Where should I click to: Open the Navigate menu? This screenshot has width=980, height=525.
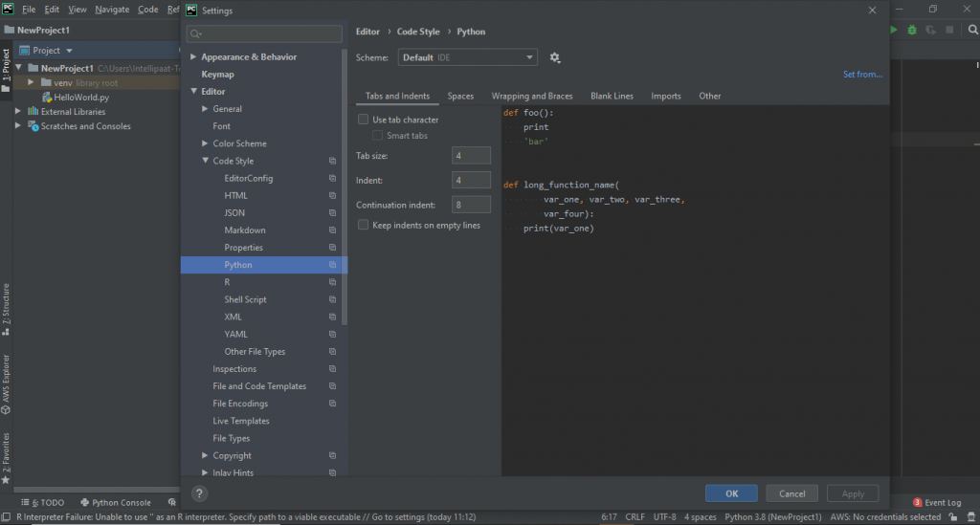tap(113, 10)
